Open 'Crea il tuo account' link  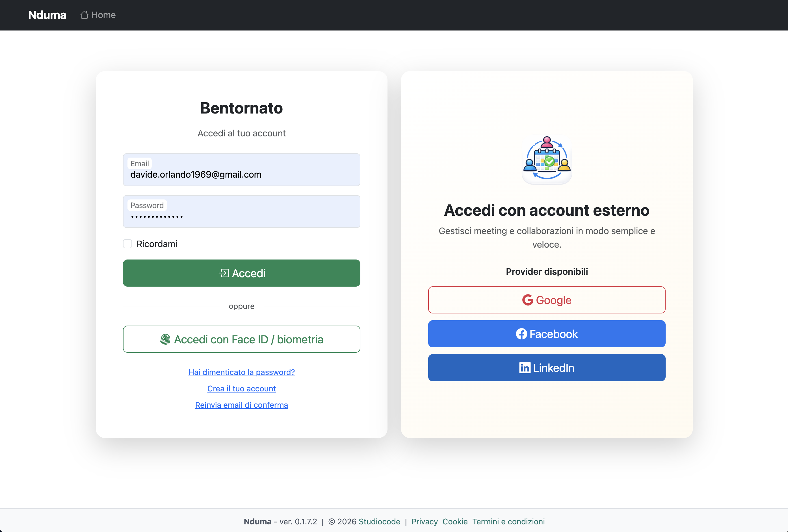[241, 388]
